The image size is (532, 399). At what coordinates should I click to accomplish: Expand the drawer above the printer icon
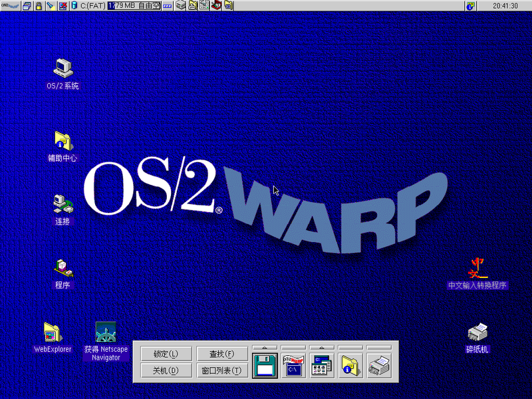pyautogui.click(x=379, y=347)
